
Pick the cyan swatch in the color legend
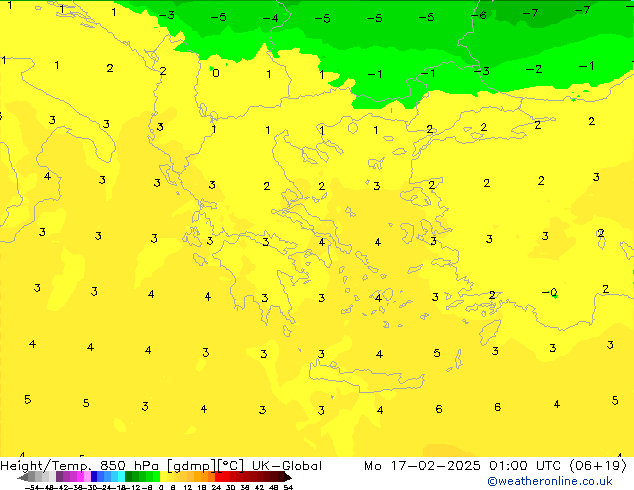(121, 477)
